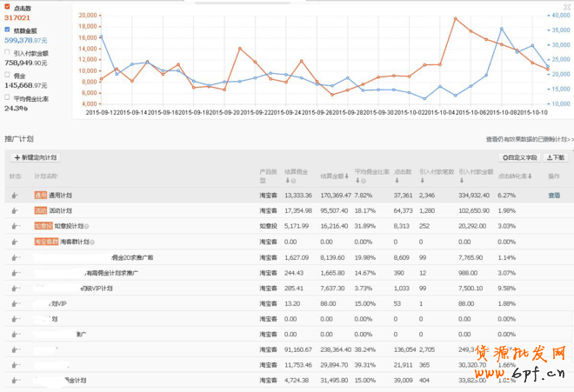Click status icon of 淘客群计划 row
574x392 pixels.
[15, 242]
